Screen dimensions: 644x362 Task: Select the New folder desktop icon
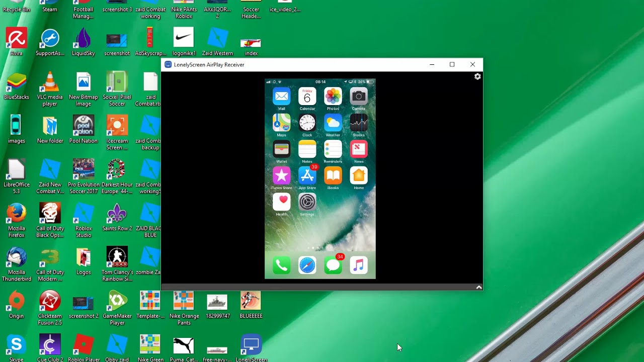point(50,130)
